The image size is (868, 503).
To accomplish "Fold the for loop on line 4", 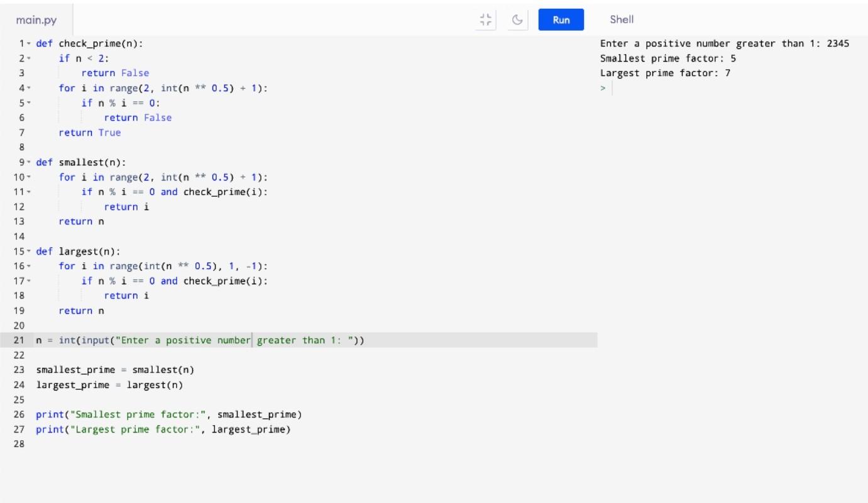I will [29, 89].
